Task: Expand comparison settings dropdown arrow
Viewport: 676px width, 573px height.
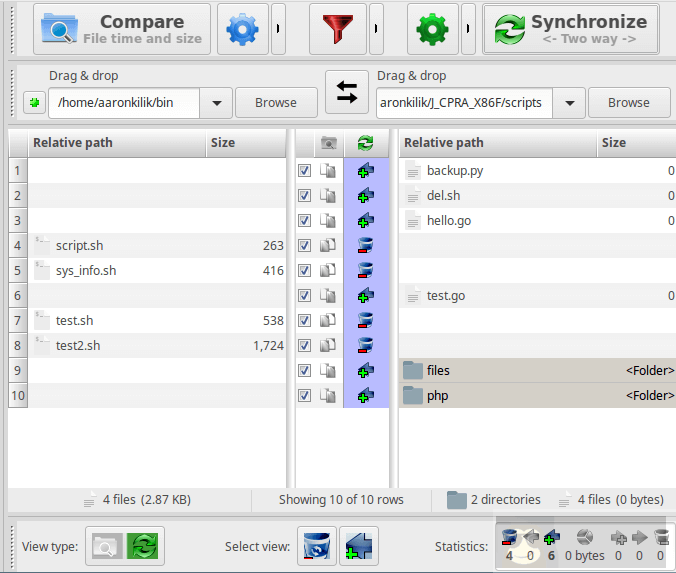Action: [278, 29]
